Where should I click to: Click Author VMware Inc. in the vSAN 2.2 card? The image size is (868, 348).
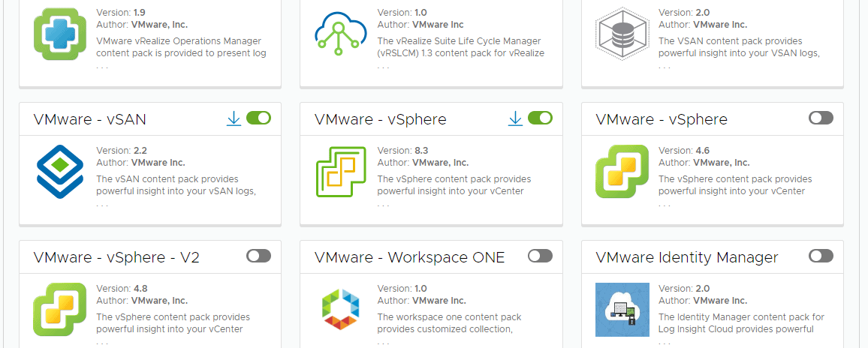pyautogui.click(x=140, y=163)
